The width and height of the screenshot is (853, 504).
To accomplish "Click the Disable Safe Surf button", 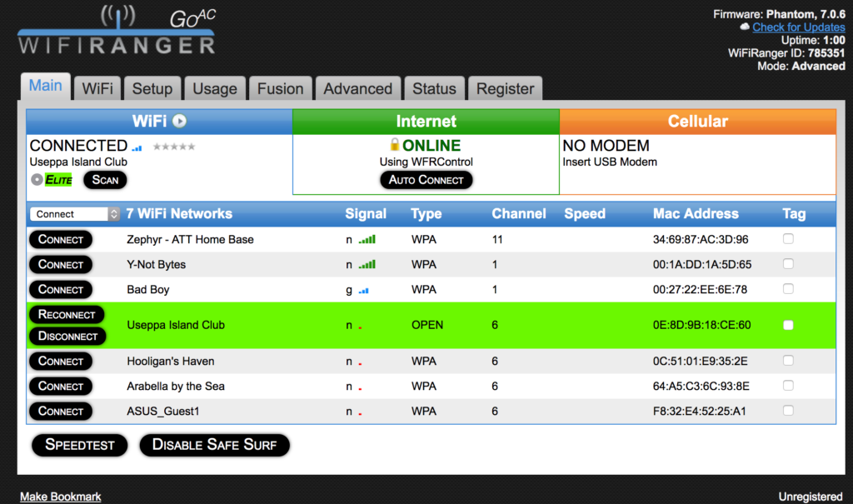I will 214,445.
